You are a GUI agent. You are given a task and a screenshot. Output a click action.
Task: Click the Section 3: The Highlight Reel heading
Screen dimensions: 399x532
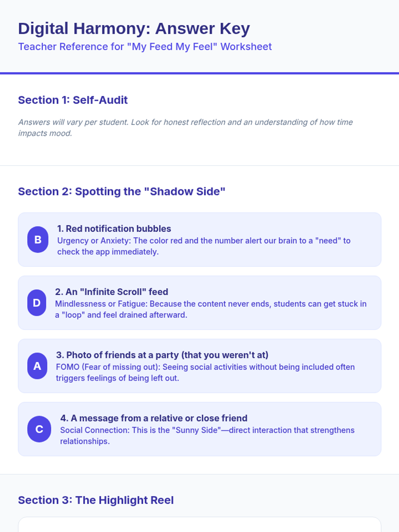(x=96, y=500)
